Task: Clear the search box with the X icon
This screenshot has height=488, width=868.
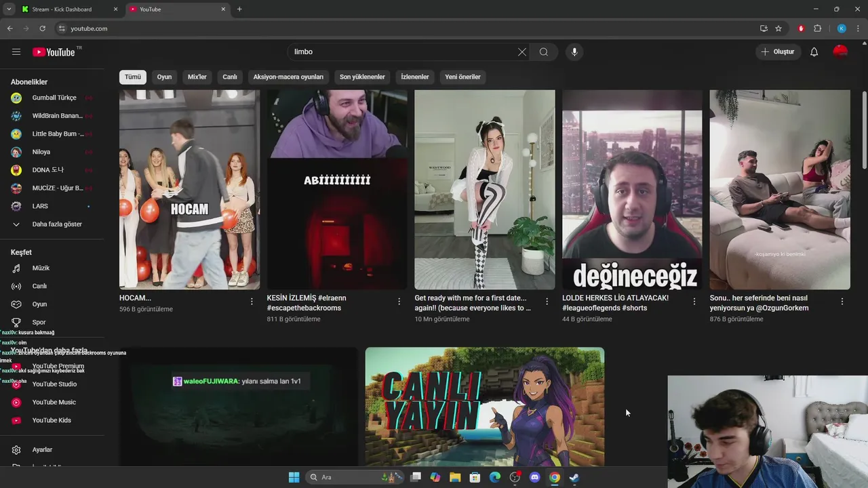Action: (521, 52)
